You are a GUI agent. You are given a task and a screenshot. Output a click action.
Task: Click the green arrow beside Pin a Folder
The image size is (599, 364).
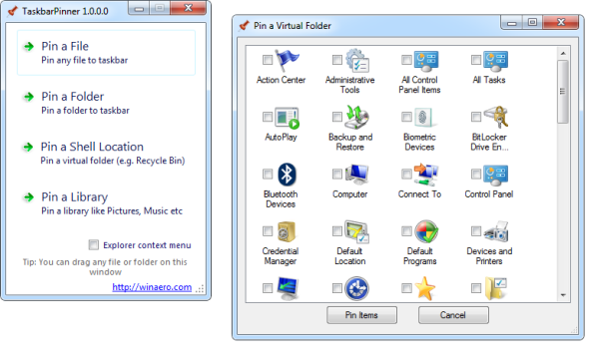pos(29,97)
